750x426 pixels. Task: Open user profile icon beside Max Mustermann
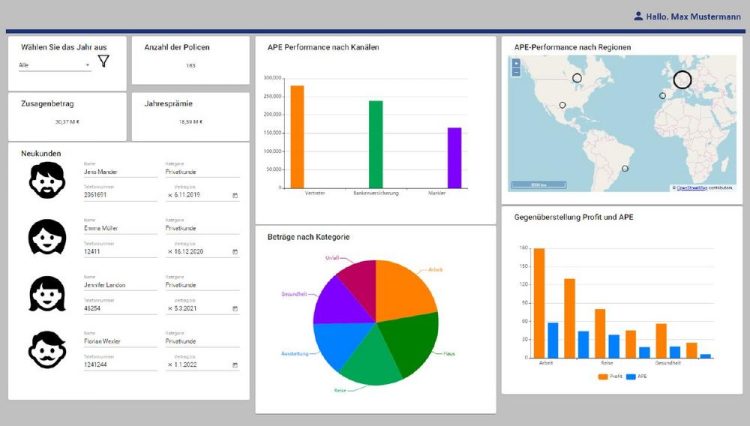coord(639,16)
